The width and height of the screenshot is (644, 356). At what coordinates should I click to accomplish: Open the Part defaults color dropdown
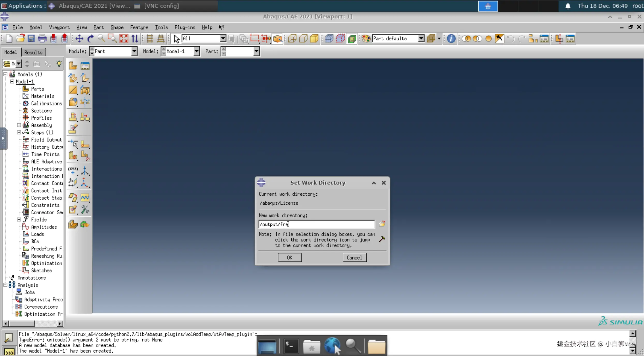click(x=421, y=39)
